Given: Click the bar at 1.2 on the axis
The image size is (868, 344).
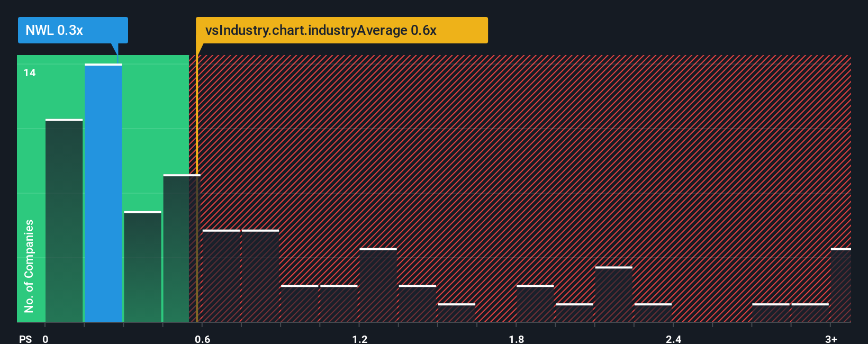Looking at the screenshot, I should pos(378,285).
